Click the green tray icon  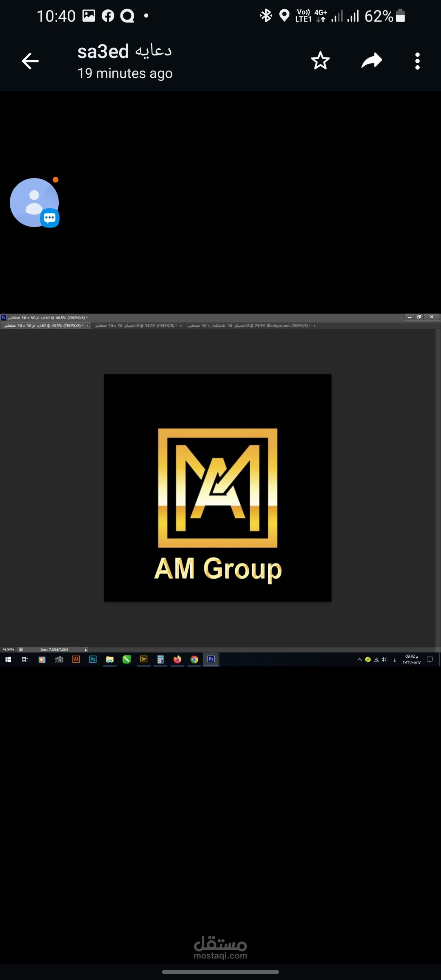tap(368, 659)
